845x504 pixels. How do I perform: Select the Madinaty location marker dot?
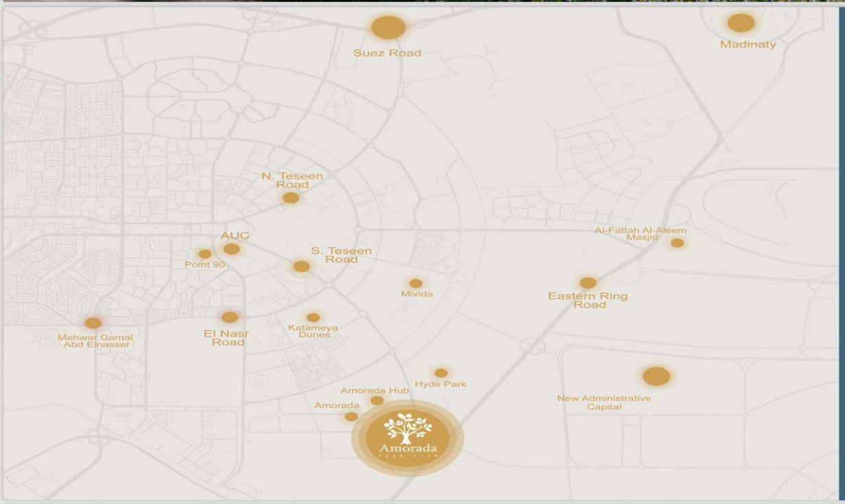click(741, 23)
